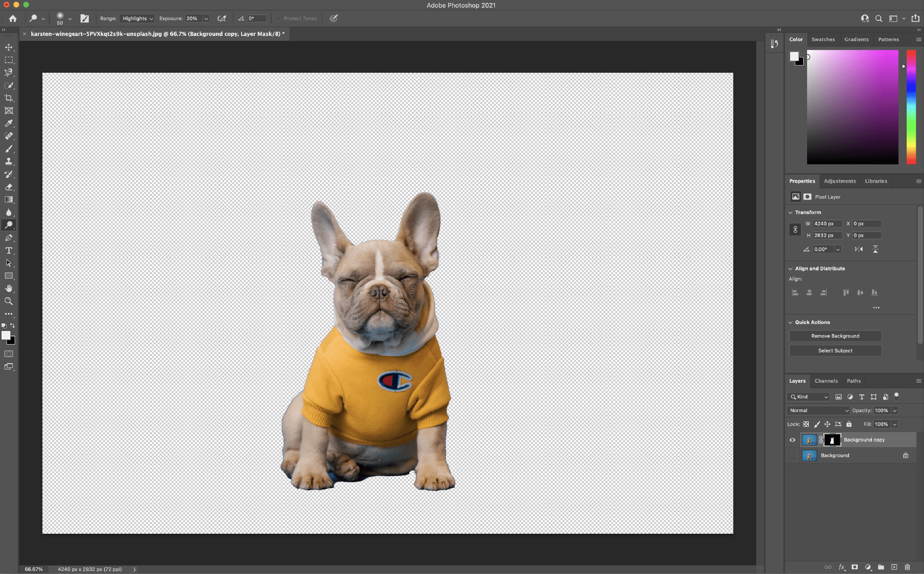Toggle visibility of Background copy layer
Viewport: 924px width, 574px height.
(x=792, y=439)
